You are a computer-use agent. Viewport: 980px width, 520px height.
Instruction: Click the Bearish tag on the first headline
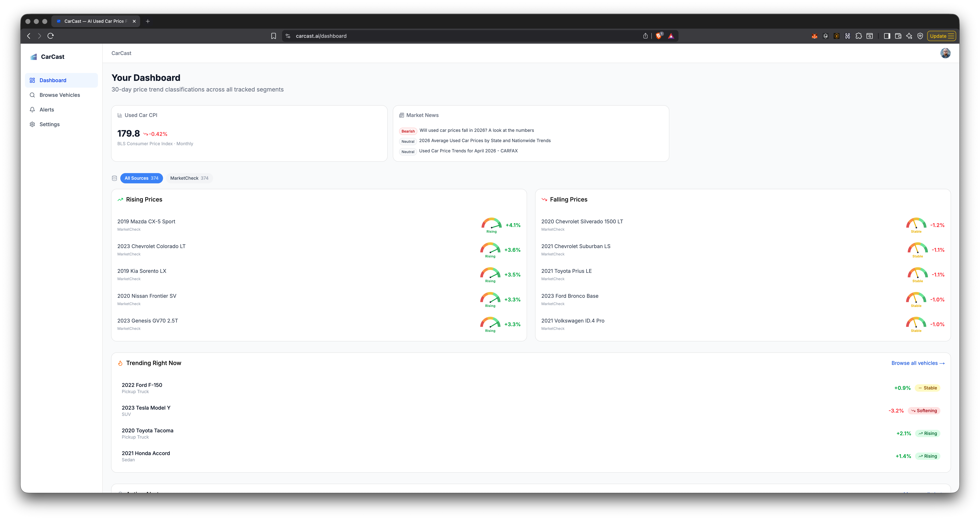tap(408, 131)
